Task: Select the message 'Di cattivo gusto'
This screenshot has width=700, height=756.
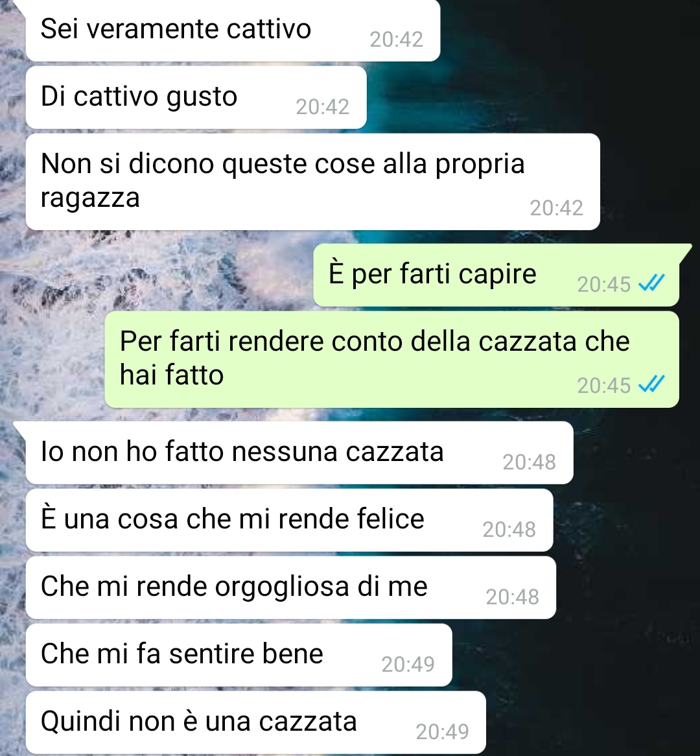Action: [x=196, y=97]
